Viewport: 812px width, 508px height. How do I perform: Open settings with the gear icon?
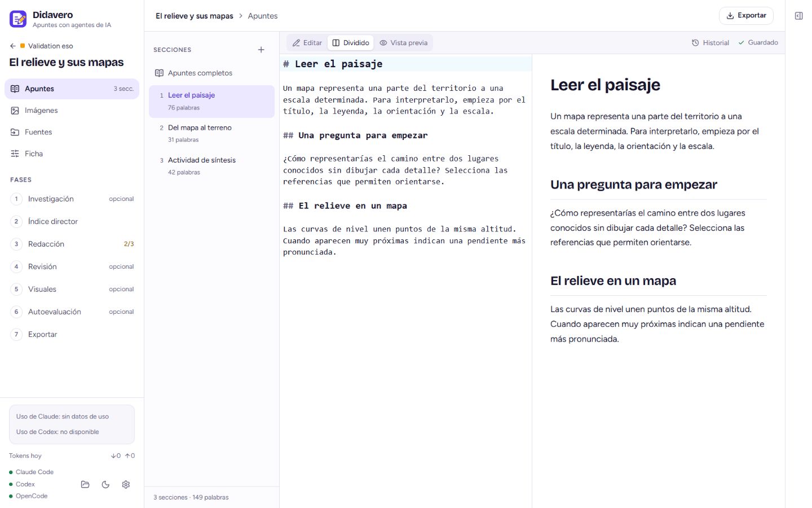126,484
